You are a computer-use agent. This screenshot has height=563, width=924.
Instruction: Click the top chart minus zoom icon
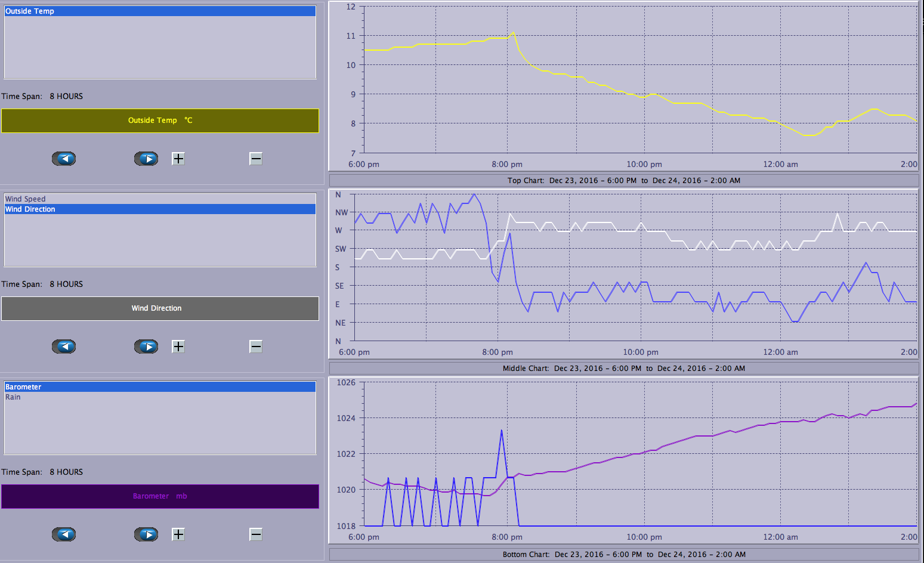tap(256, 159)
